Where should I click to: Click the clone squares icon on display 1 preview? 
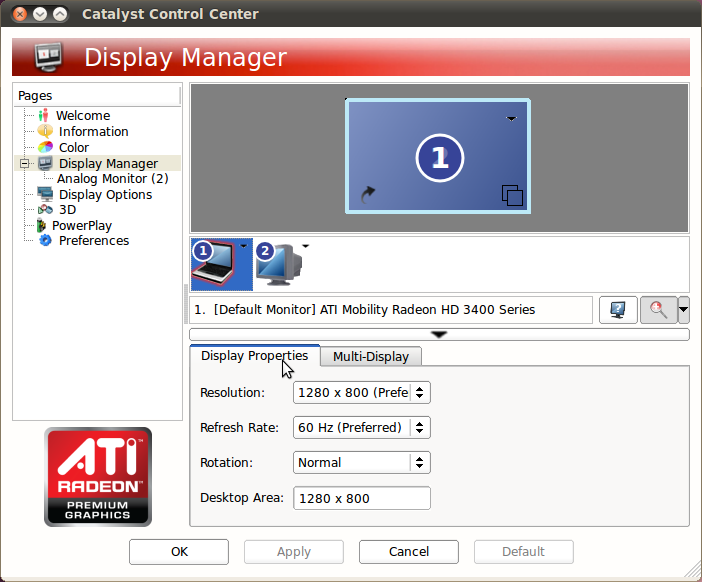[512, 195]
